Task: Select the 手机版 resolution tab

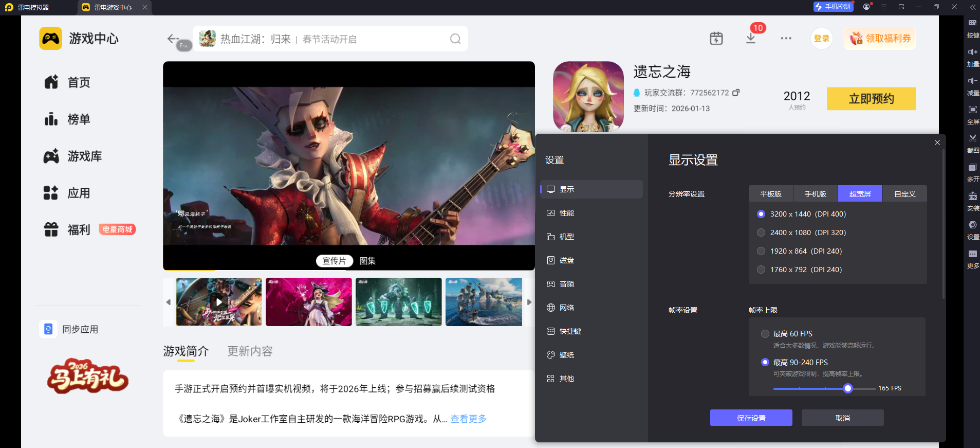Action: tap(816, 194)
